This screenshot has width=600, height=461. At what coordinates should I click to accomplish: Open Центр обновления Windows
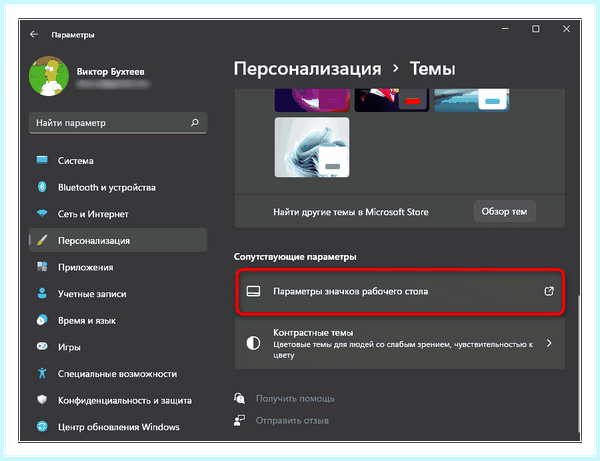118,427
